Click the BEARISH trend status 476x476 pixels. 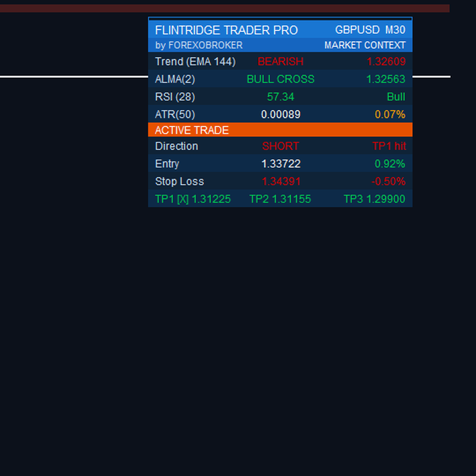(280, 62)
